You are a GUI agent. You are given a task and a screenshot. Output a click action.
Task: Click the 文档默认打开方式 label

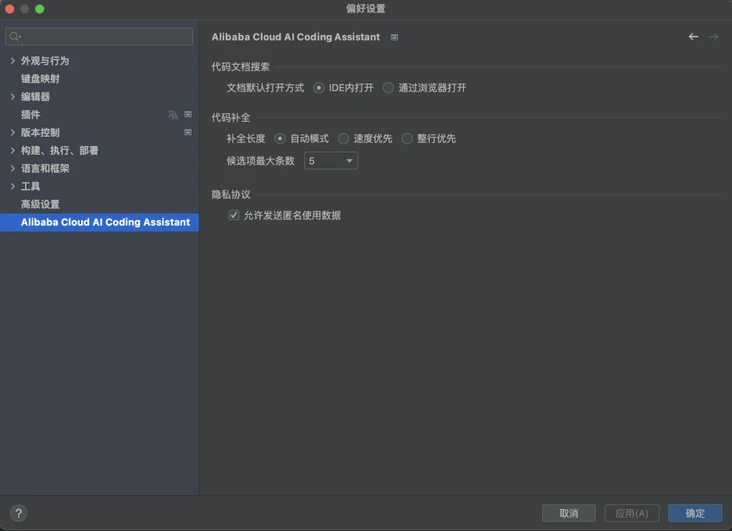pos(265,88)
